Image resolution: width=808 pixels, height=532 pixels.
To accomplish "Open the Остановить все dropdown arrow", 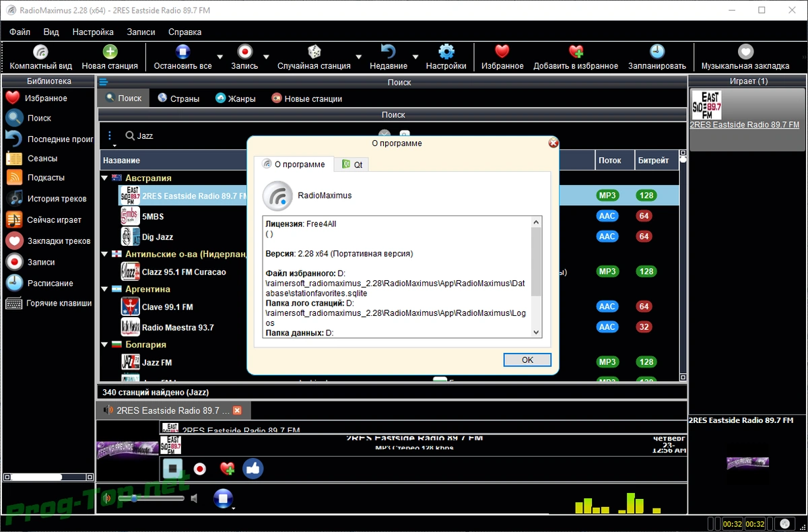I will [220, 57].
